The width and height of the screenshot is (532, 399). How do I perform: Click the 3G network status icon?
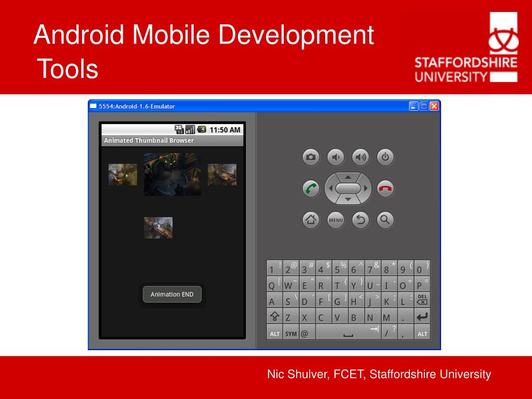[179, 129]
